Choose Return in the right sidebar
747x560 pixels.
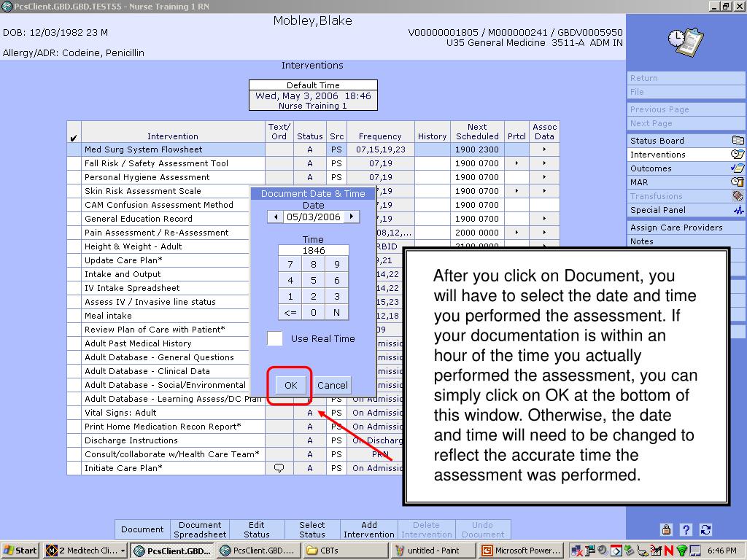pos(686,78)
